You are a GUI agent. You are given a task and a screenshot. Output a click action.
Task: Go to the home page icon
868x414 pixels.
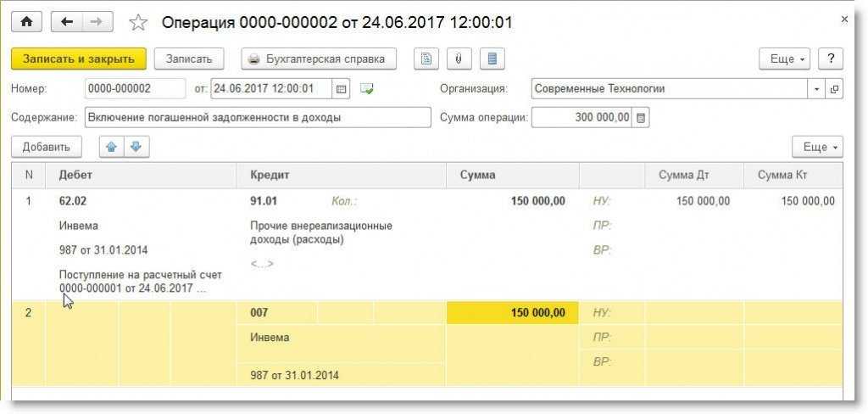28,21
